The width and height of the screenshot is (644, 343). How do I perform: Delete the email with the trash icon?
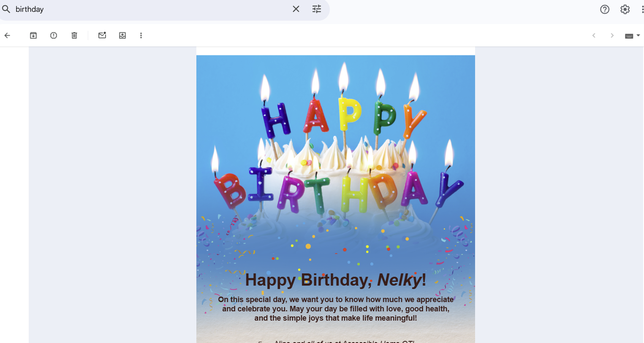coord(74,35)
